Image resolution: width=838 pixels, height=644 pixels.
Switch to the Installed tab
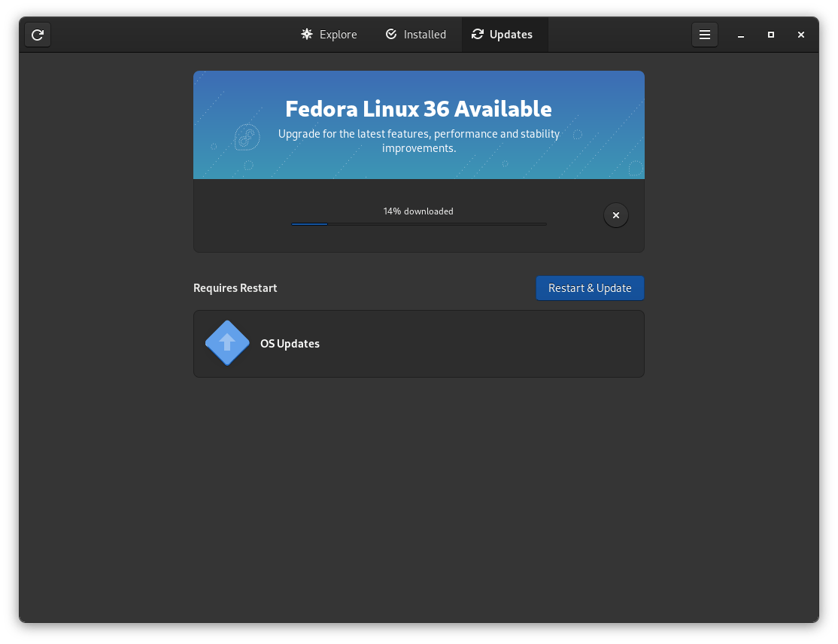click(415, 34)
